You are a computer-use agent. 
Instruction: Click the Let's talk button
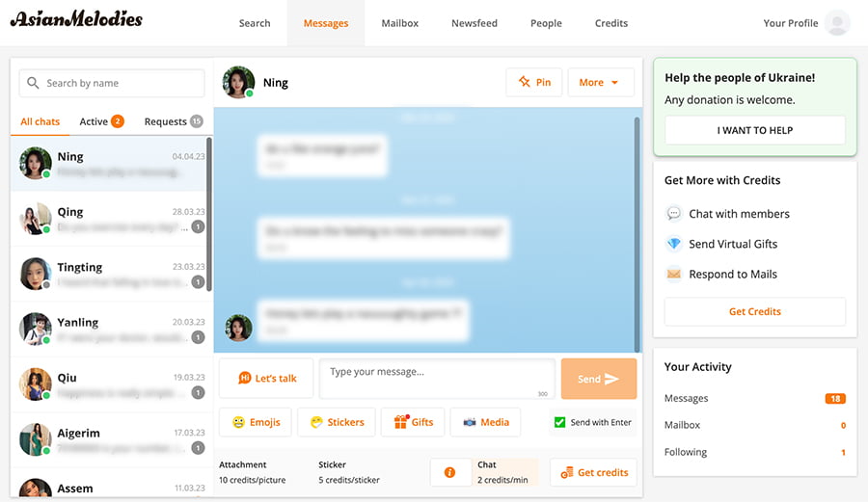267,378
